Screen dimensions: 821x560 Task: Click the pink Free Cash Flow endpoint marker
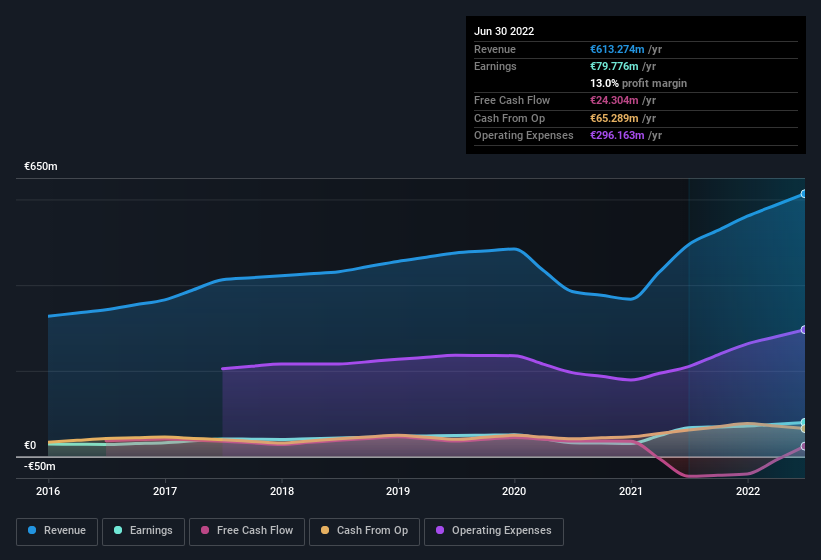804,446
